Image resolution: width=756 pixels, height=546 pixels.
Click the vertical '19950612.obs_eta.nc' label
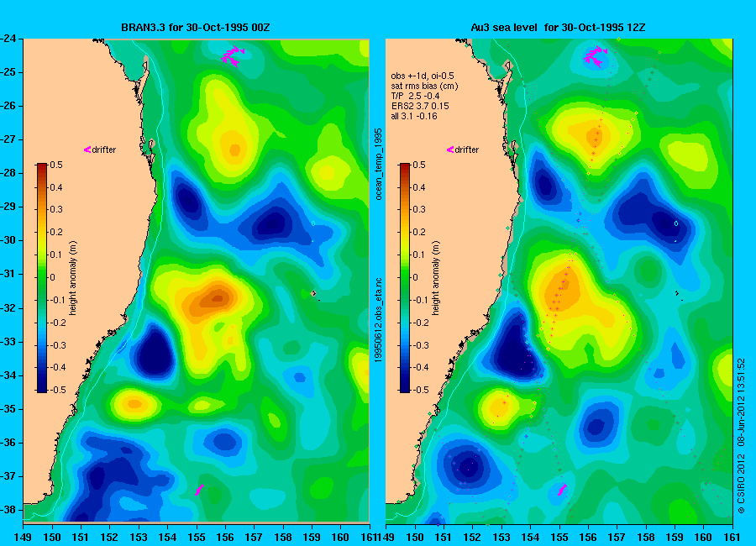click(379, 320)
